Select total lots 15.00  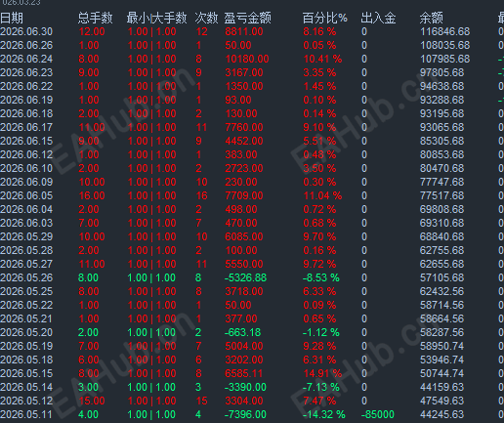pos(92,401)
